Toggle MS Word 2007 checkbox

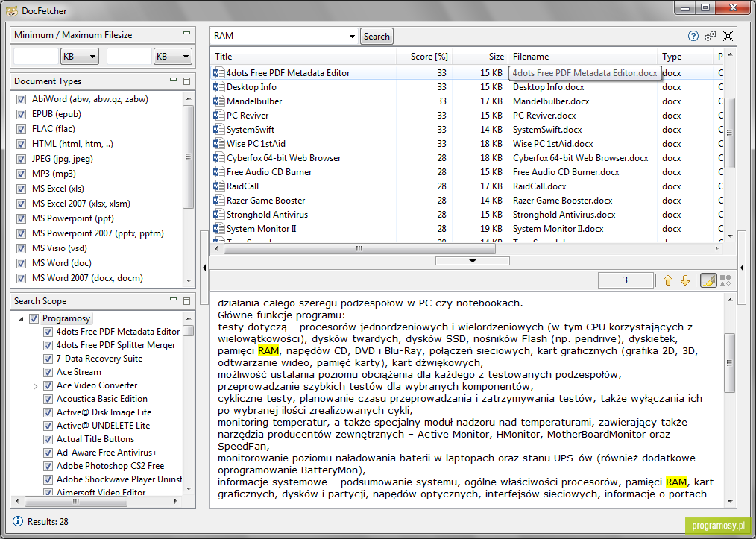click(21, 278)
